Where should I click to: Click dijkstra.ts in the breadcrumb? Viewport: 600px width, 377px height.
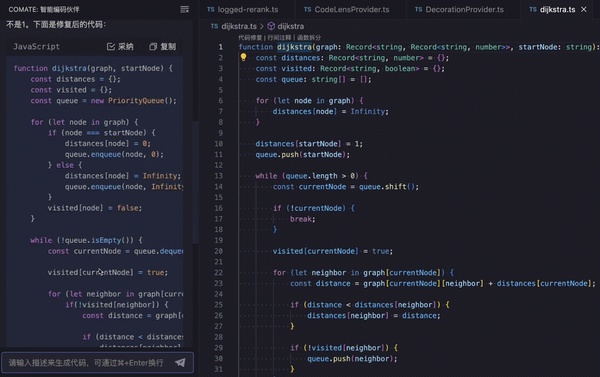click(239, 26)
